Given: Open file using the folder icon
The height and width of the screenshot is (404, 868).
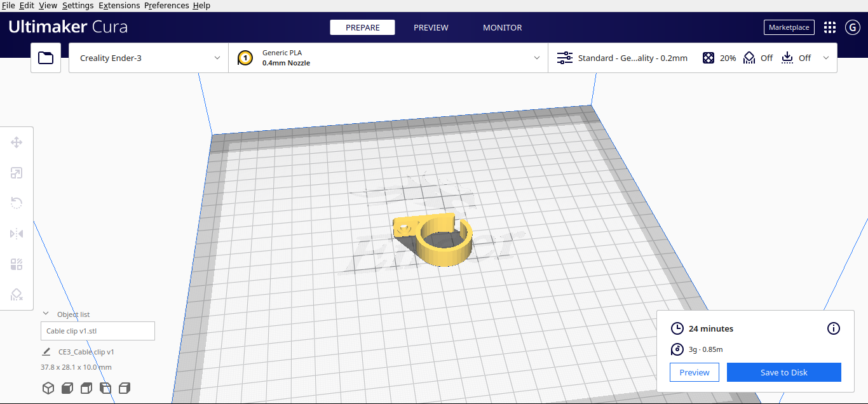Looking at the screenshot, I should tap(46, 58).
